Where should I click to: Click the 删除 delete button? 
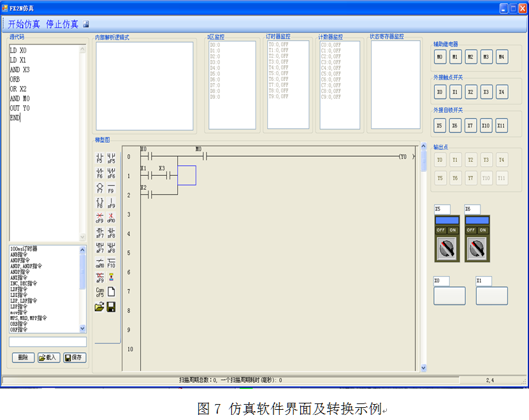[x=24, y=358]
